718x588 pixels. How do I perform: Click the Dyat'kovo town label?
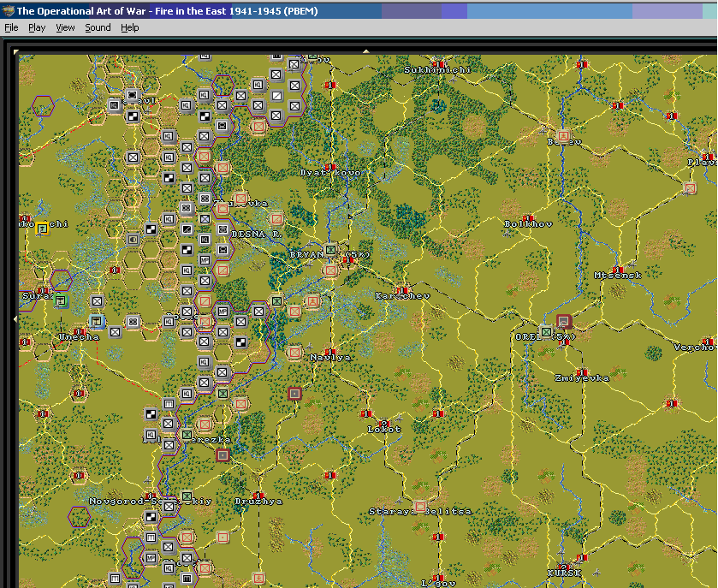(330, 173)
